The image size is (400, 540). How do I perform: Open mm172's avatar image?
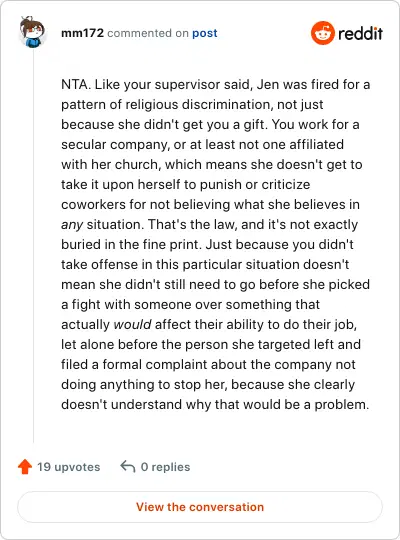pos(32,32)
